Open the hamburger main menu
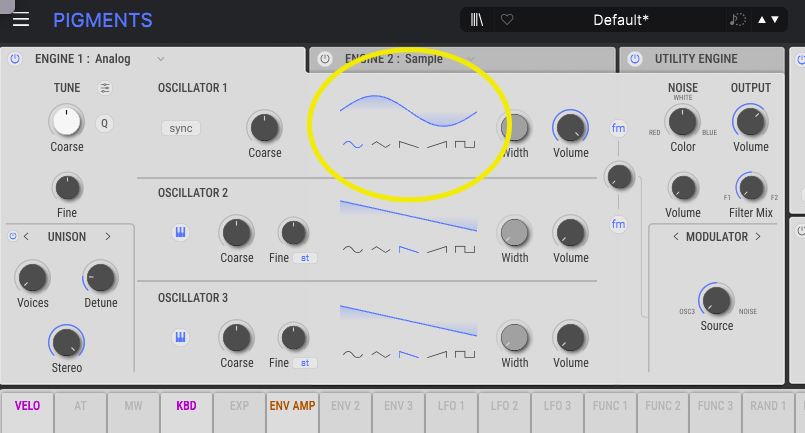Screen dimensions: 805x433 point(20,20)
